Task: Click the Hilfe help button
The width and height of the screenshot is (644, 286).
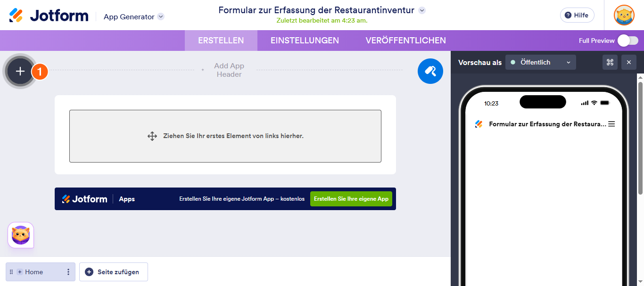Action: point(577,15)
